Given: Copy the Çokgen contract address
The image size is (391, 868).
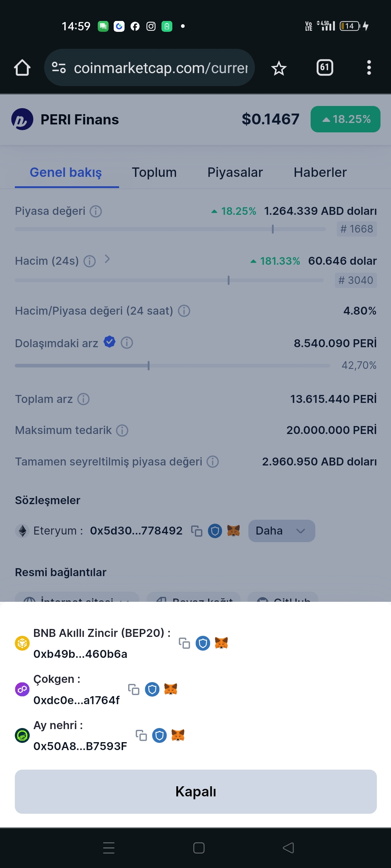Looking at the screenshot, I should pos(134,689).
